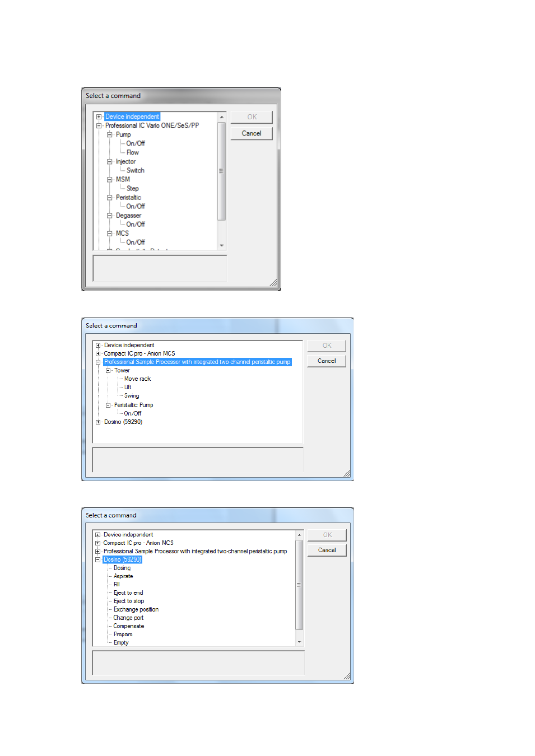Click the down scroll arrow in top dialog
The height and width of the screenshot is (756, 535).
[222, 245]
